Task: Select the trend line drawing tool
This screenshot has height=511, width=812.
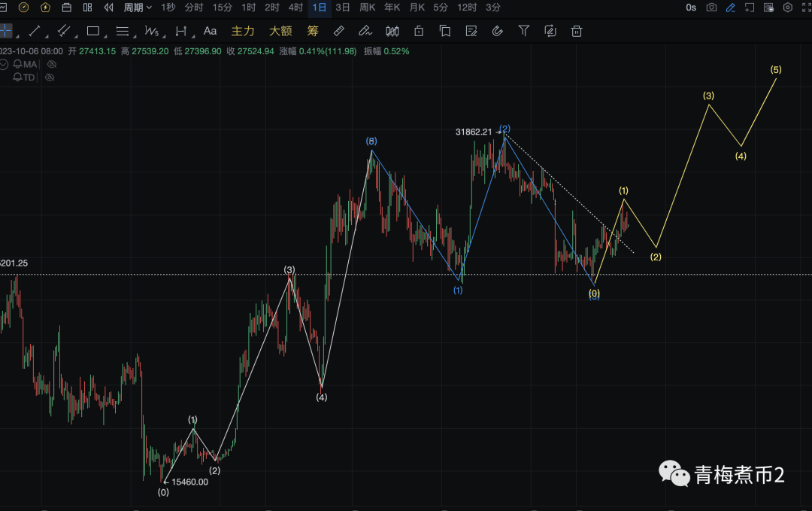Action: tap(34, 31)
